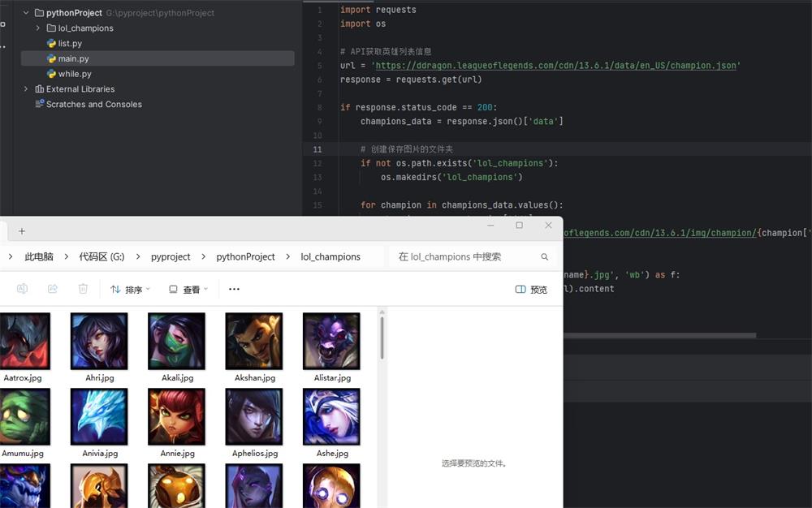Click the 'Ahri.jpg' file name label

point(99,377)
